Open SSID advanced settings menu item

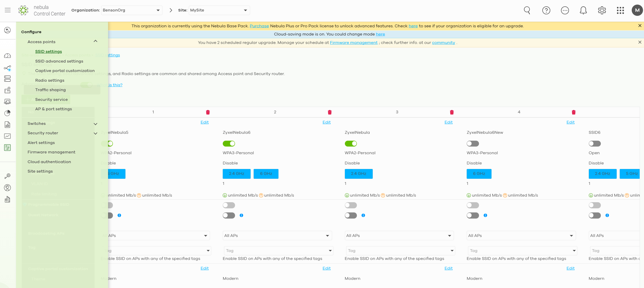point(59,61)
